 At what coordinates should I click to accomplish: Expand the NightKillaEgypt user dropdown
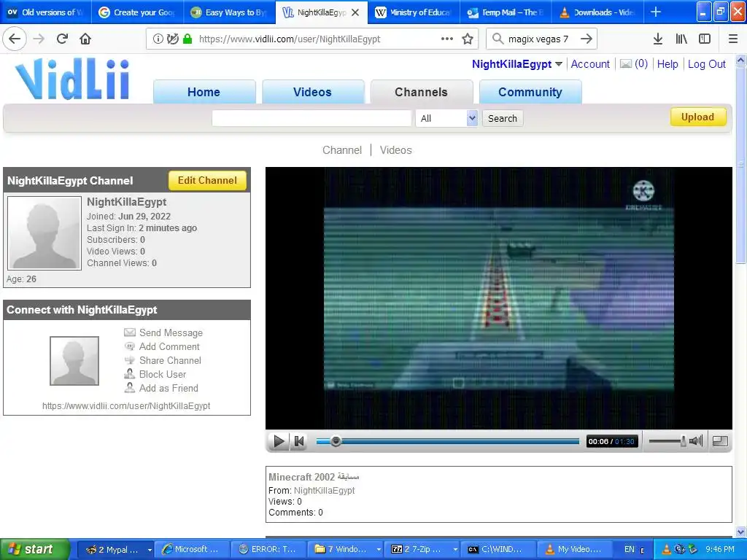click(x=559, y=64)
